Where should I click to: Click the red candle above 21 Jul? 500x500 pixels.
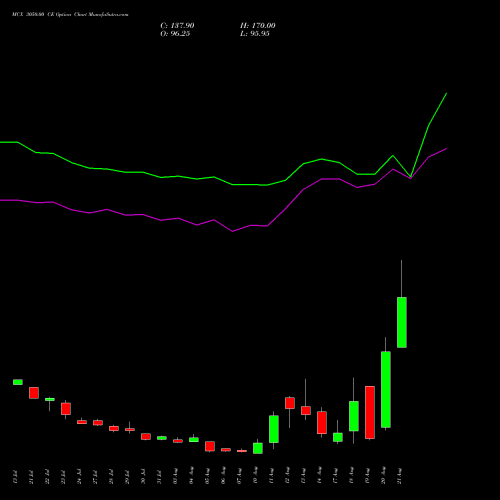(x=34, y=393)
